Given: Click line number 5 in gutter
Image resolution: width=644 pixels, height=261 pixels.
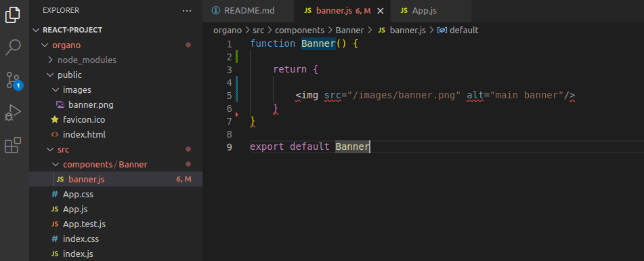Looking at the screenshot, I should pyautogui.click(x=229, y=96).
